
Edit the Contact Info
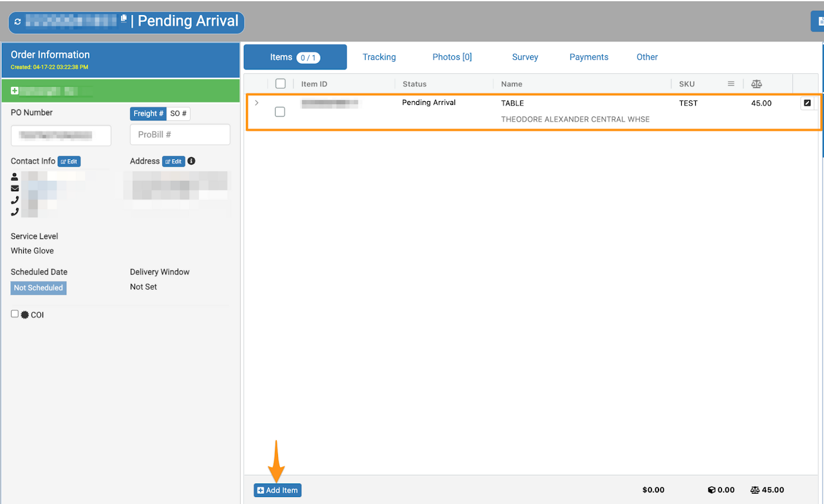click(69, 162)
